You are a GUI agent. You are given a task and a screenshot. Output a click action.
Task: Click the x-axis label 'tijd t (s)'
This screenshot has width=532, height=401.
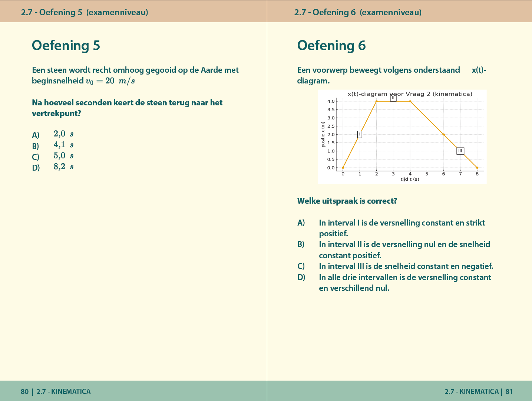(410, 179)
